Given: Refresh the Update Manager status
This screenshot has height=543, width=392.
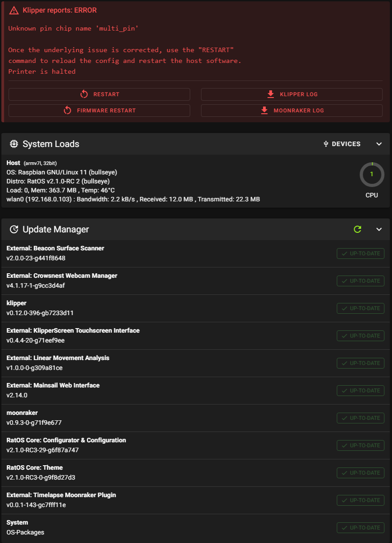Looking at the screenshot, I should tap(357, 229).
